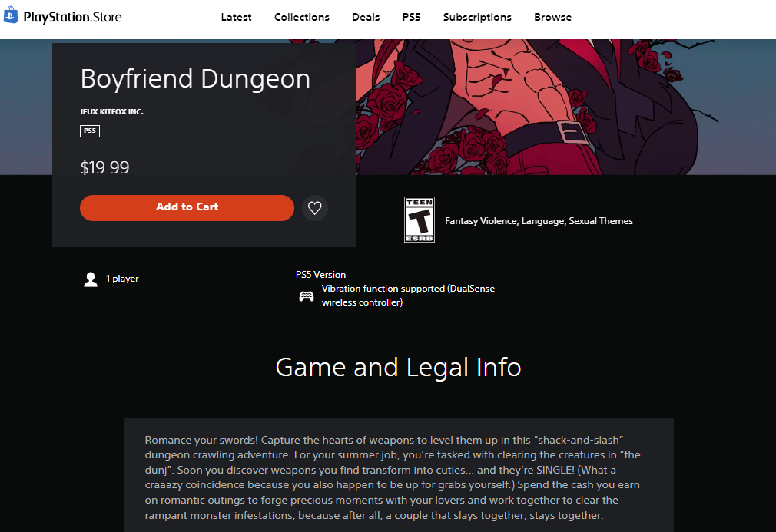Add Boyfriend Dungeon to wishlist with heart icon
This screenshot has width=776, height=532.
click(315, 208)
